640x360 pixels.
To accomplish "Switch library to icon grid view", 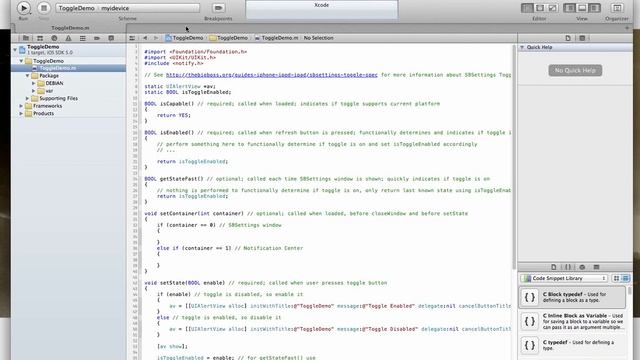I will 616,278.
